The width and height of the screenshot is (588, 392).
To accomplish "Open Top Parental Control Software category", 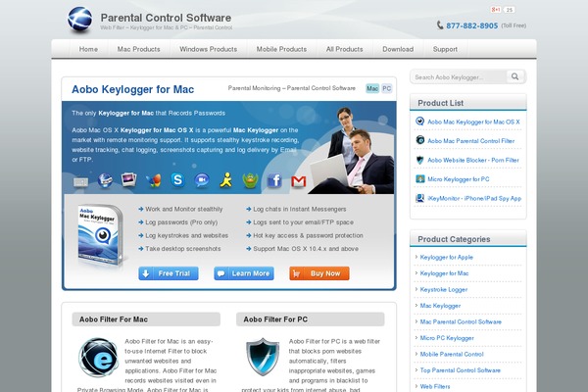I will point(461,370).
